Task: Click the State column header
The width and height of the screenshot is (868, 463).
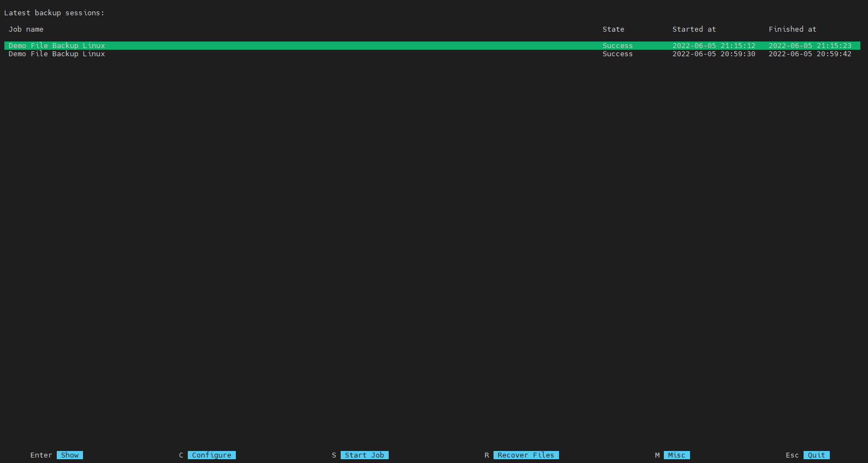Action: point(614,29)
